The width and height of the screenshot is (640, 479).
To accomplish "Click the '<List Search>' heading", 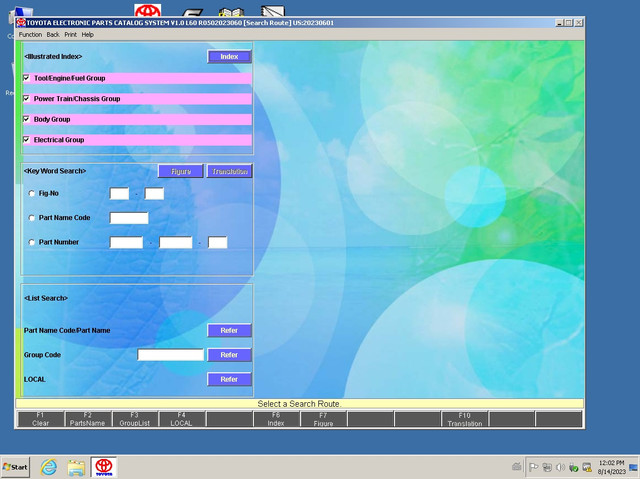I will [46, 298].
